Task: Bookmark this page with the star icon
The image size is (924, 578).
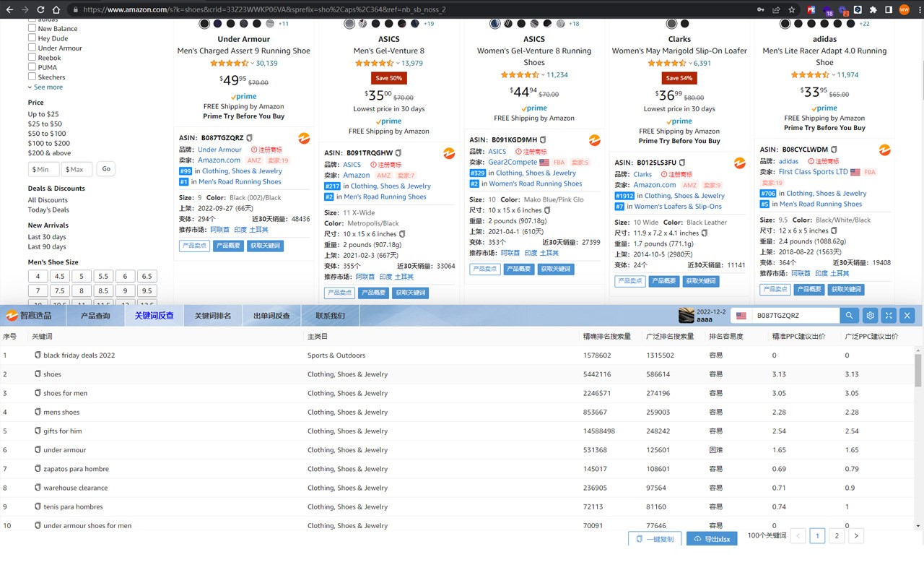Action: pyautogui.click(x=792, y=9)
